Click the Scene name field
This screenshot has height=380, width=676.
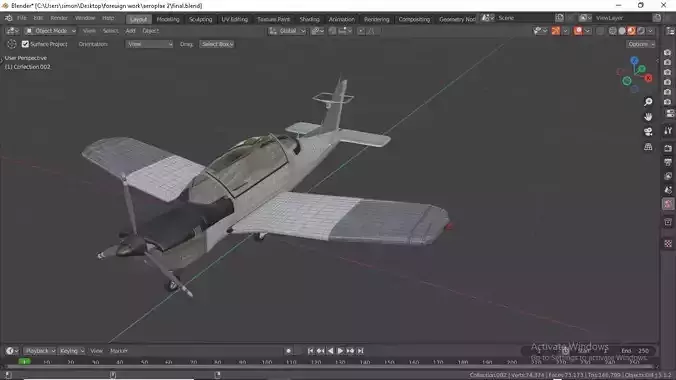point(524,18)
